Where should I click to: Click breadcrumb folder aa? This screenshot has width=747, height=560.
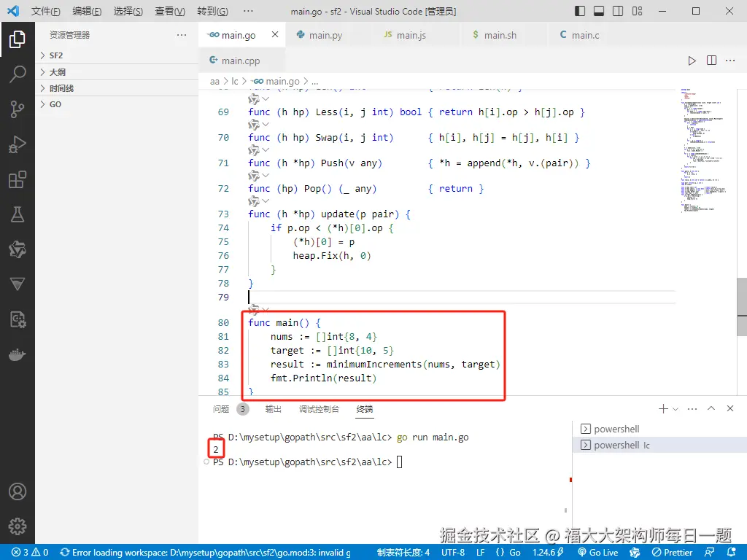point(215,82)
